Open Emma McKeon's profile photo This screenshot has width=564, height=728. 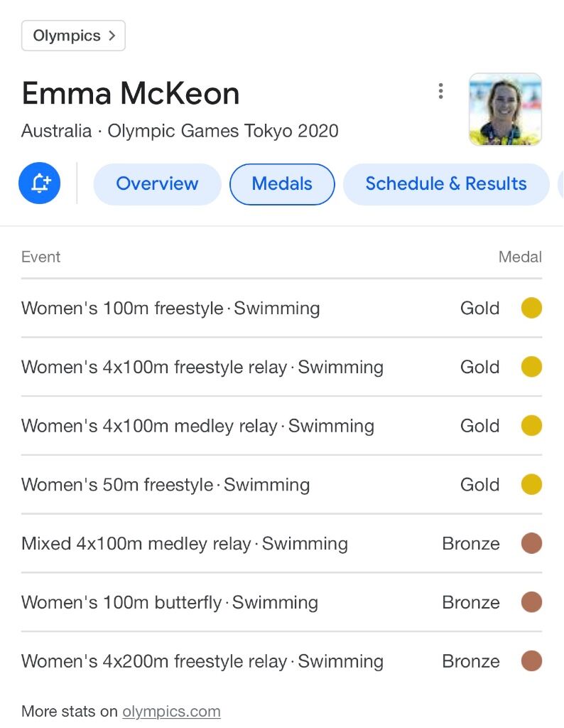(x=505, y=109)
